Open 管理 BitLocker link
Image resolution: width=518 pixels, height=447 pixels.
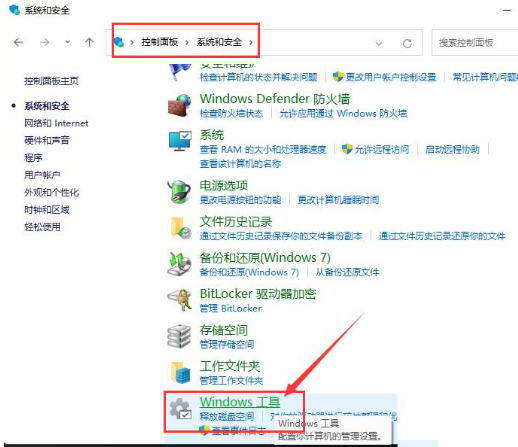coord(230,309)
